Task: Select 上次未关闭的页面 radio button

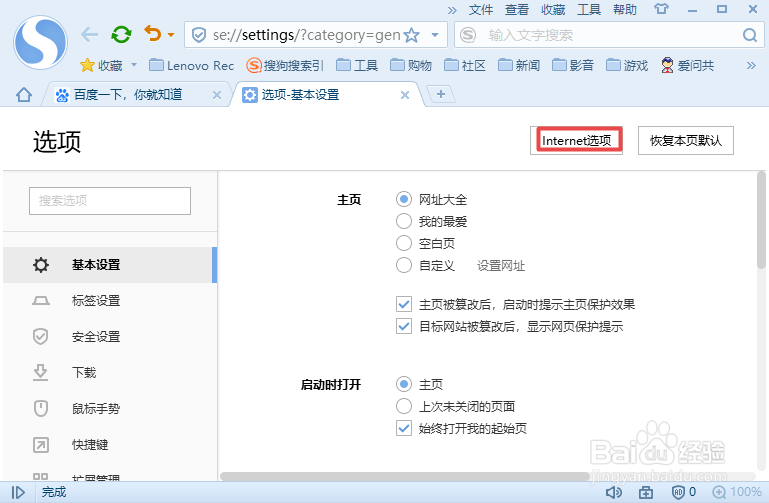Action: tap(404, 406)
